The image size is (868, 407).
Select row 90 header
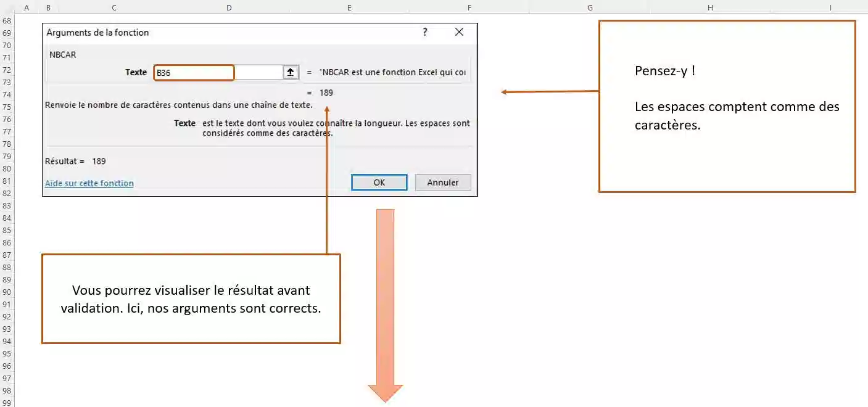(7, 292)
